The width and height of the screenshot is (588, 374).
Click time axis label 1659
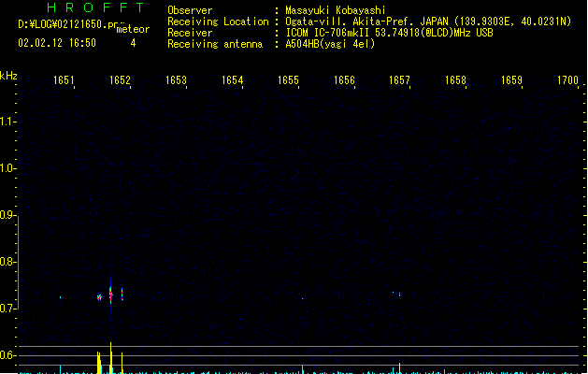tap(511, 80)
